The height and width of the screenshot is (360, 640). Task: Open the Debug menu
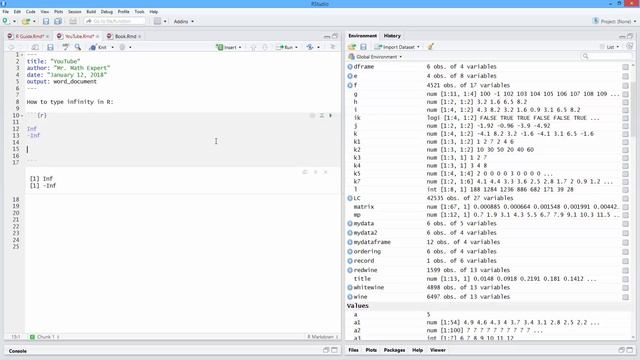point(107,12)
